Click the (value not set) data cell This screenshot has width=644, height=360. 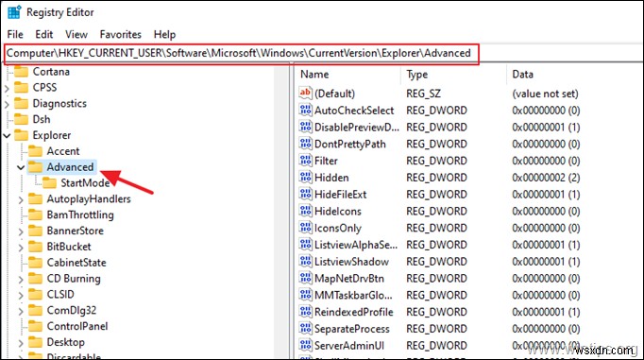[545, 94]
